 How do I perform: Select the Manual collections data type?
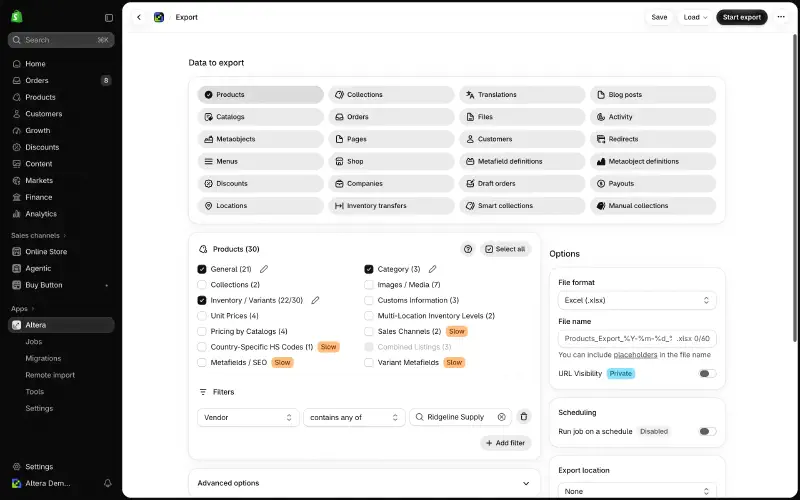click(653, 206)
